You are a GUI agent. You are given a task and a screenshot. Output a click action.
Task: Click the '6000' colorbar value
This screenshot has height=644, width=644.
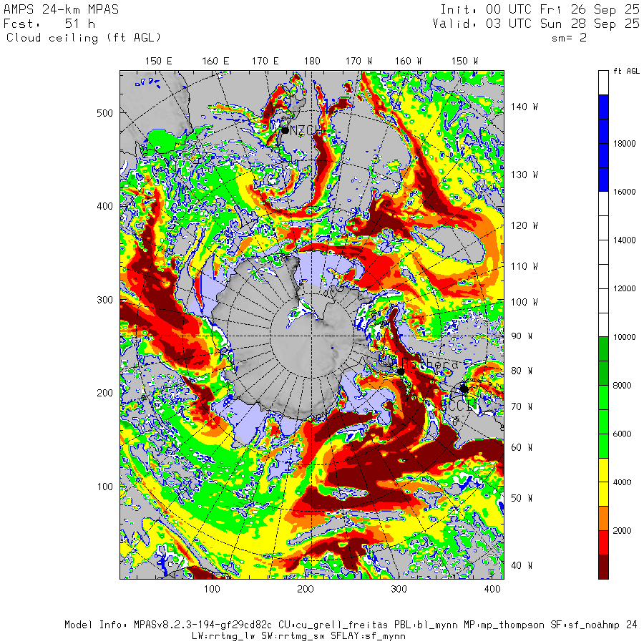pyautogui.click(x=623, y=434)
